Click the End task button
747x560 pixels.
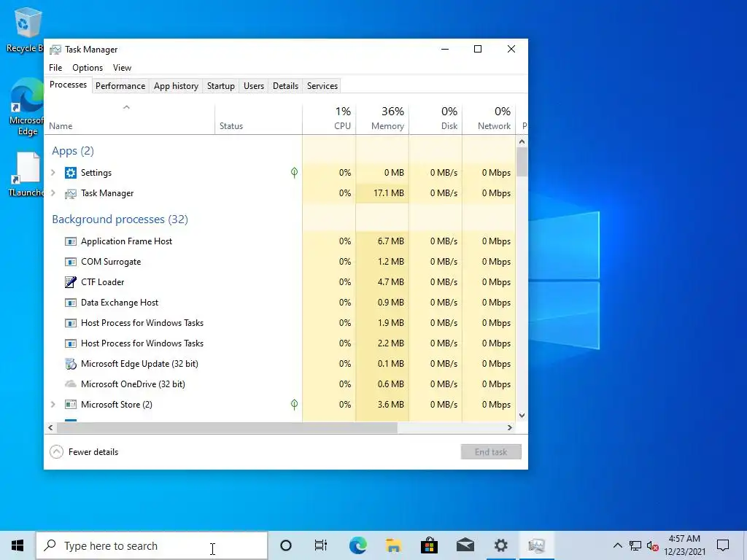[x=491, y=452]
